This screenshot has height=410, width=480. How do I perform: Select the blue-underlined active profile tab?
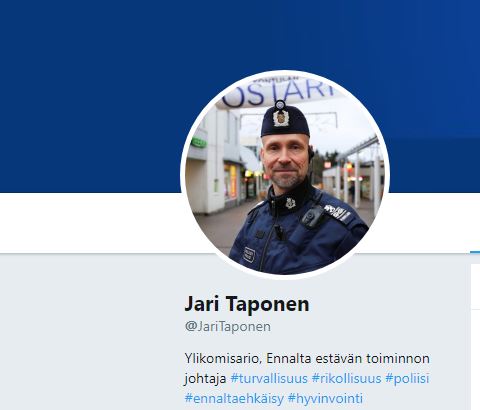475,252
